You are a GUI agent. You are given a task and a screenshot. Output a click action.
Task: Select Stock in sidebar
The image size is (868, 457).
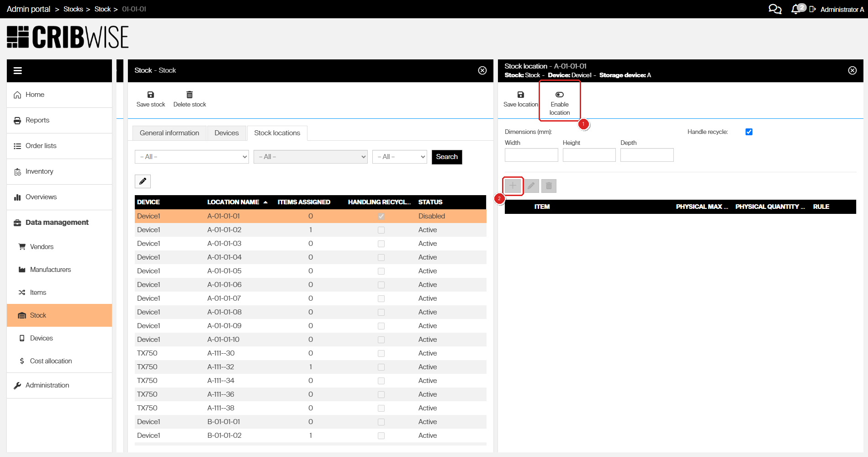(59, 315)
